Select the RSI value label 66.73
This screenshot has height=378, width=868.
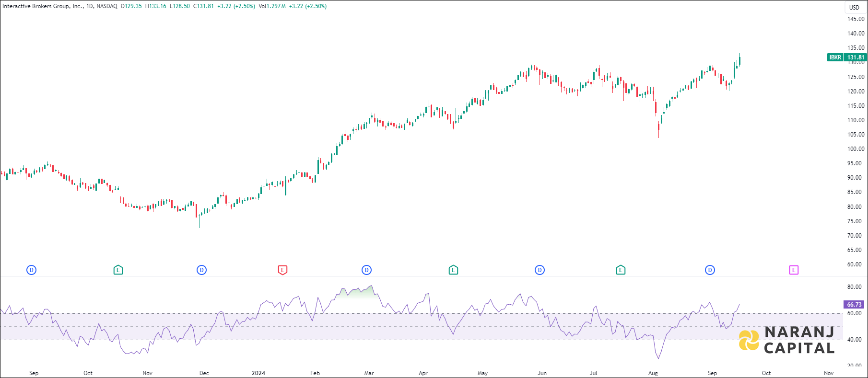(x=854, y=304)
